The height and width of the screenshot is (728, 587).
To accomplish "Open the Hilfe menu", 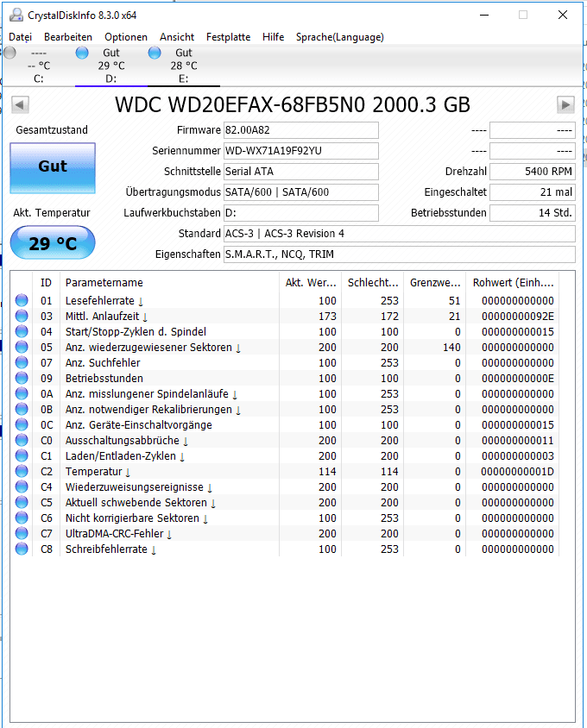I will point(273,37).
